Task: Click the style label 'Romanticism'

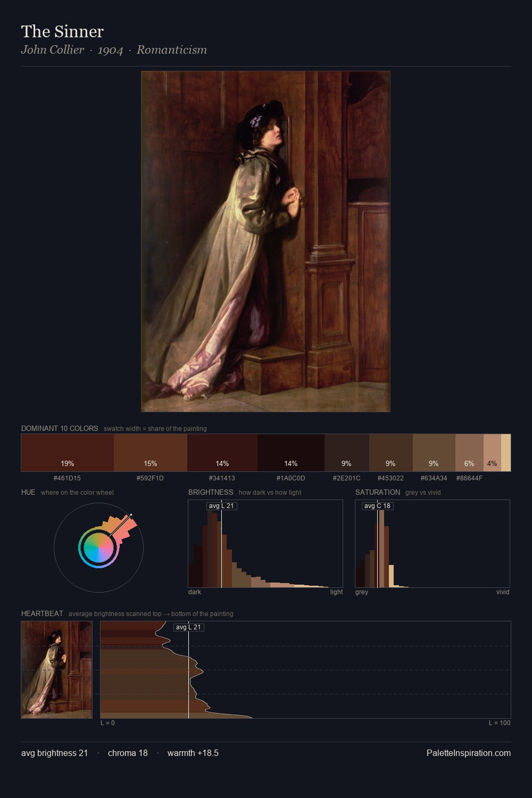Action: point(172,50)
